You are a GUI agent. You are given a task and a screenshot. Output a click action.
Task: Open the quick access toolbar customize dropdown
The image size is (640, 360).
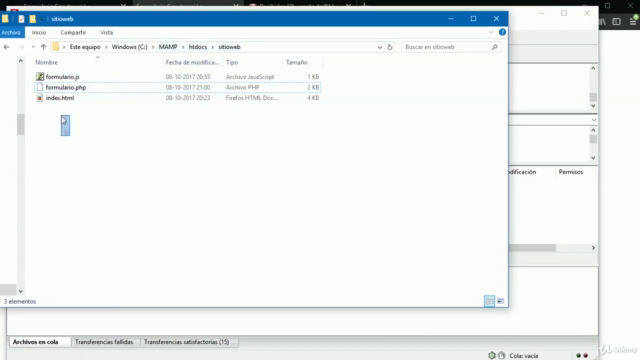click(42, 19)
